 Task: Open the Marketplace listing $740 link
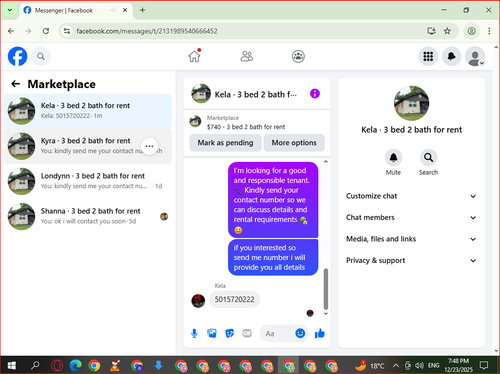(246, 127)
